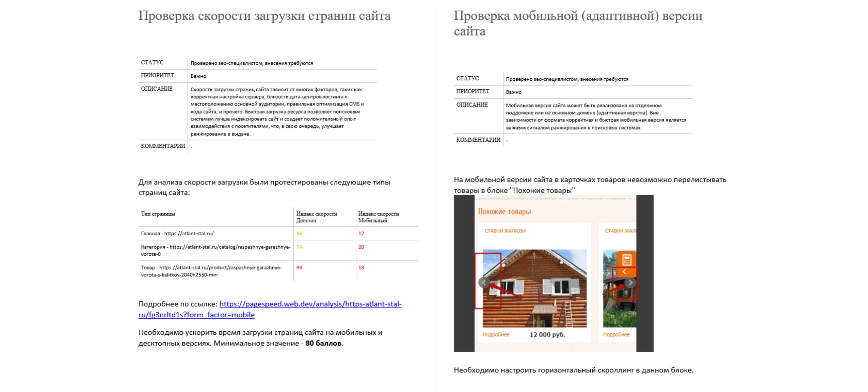Click the '80 баллов' bold text
The image size is (868, 392).
[324, 344]
